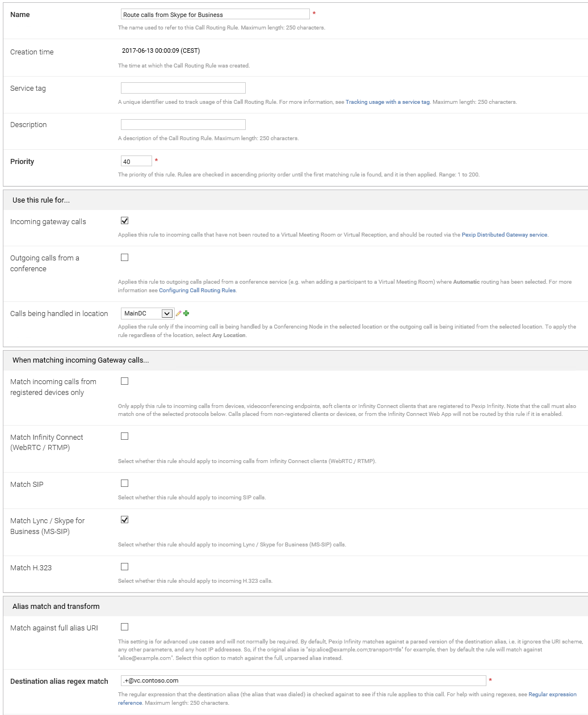Click the Destination alias regex match field
588x715 pixels.
[303, 680]
